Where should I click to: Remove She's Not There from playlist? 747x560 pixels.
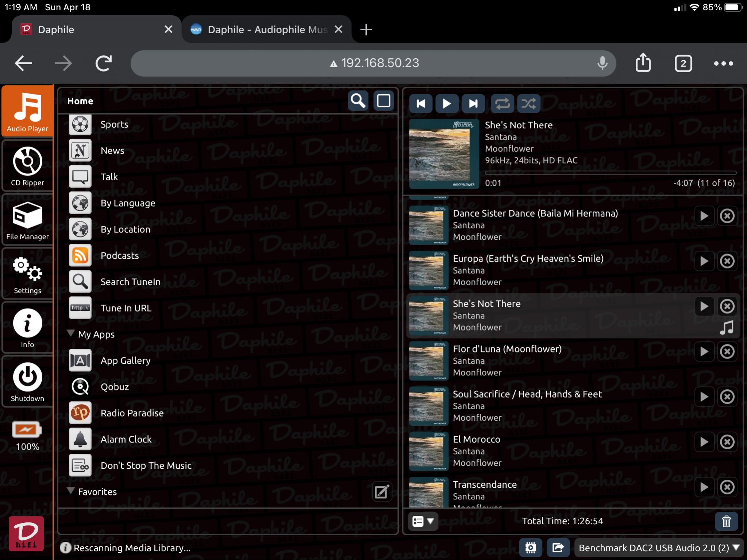click(x=727, y=306)
